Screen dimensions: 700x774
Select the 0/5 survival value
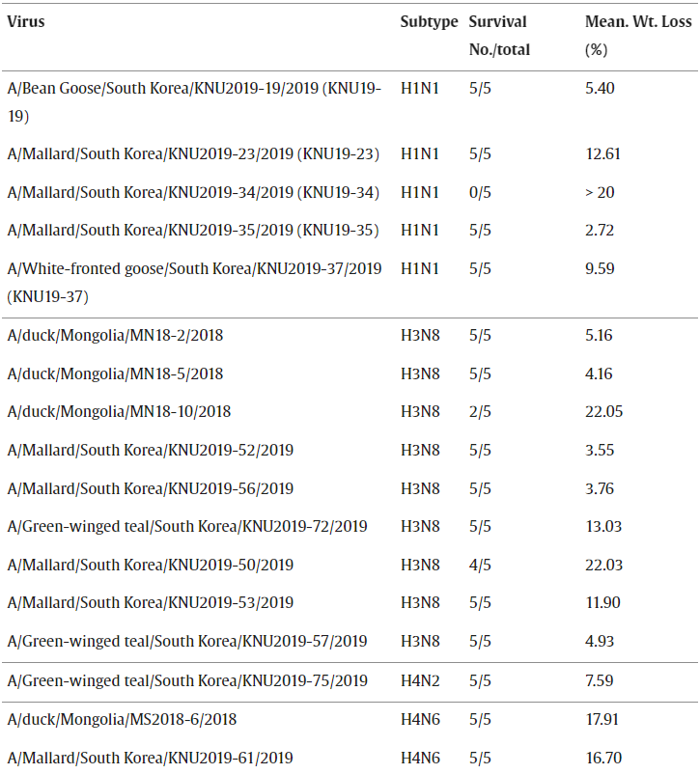pyautogui.click(x=480, y=192)
